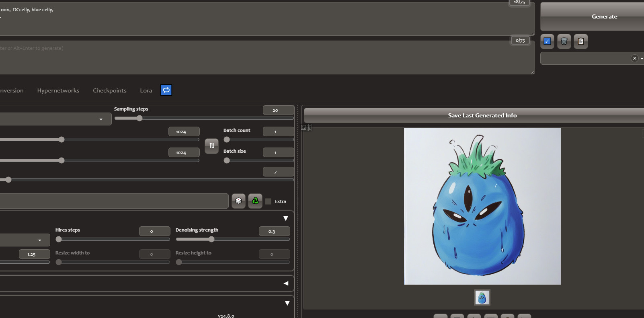Click the blue arrow read-parameters icon
644x318 pixels.
(x=547, y=41)
